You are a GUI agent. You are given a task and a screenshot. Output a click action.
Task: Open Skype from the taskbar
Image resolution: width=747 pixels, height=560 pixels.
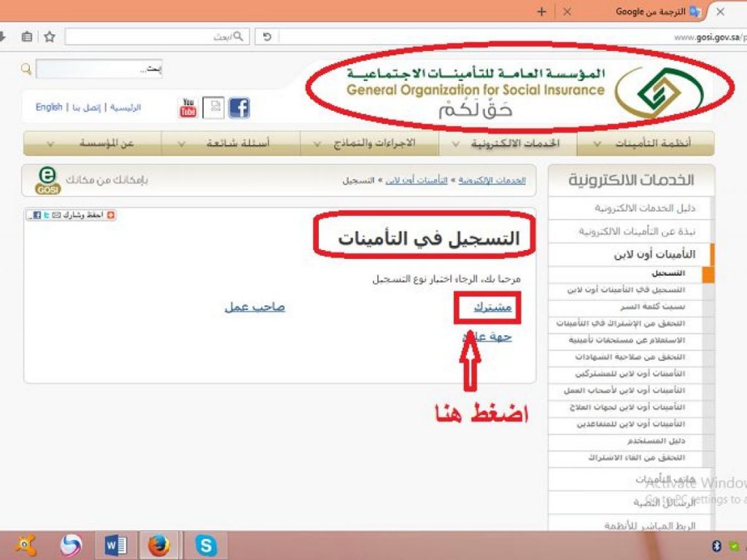[206, 545]
